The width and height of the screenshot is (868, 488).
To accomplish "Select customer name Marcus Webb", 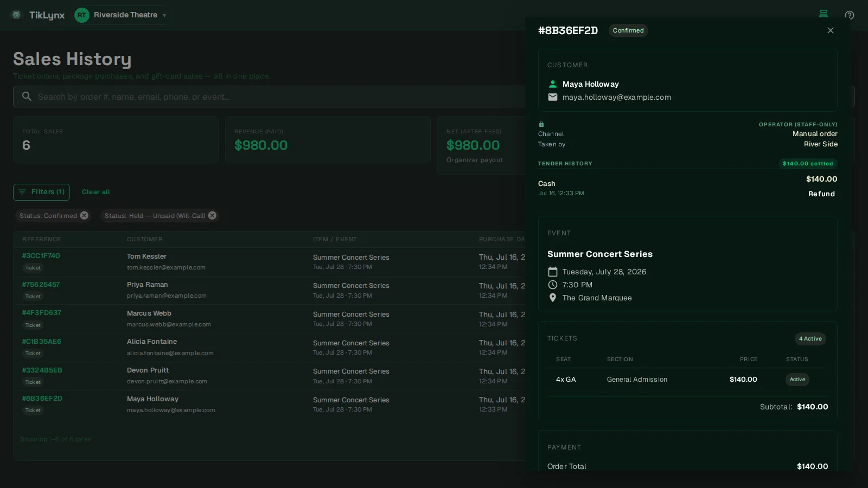I will pos(149,313).
